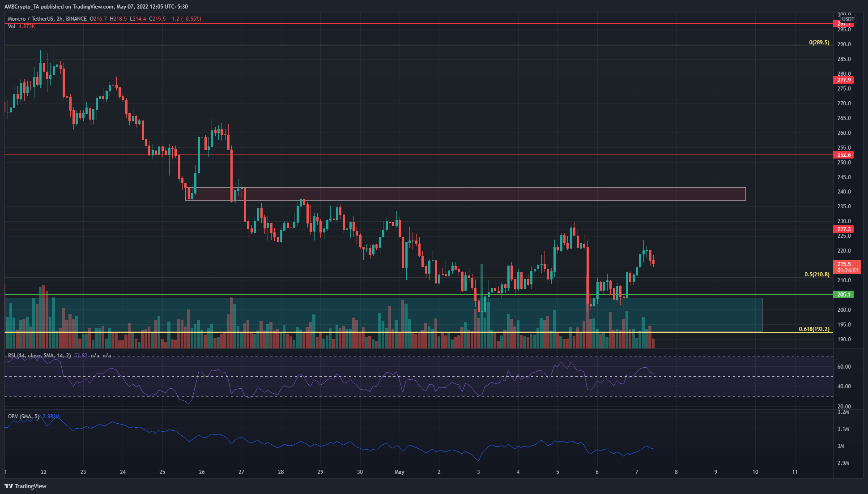Click the 01:24:51 candle countdown timer
Viewport: 868px width, 494px height.
coord(847,271)
